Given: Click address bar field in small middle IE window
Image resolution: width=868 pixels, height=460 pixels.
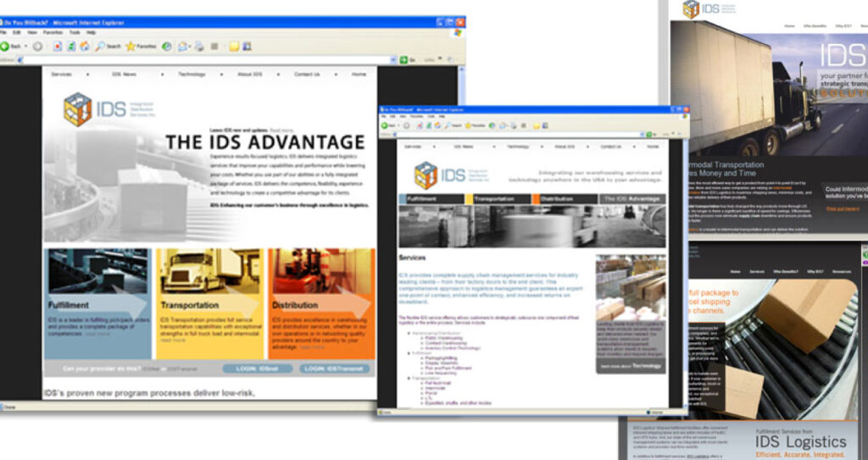Looking at the screenshot, I should coord(520,135).
